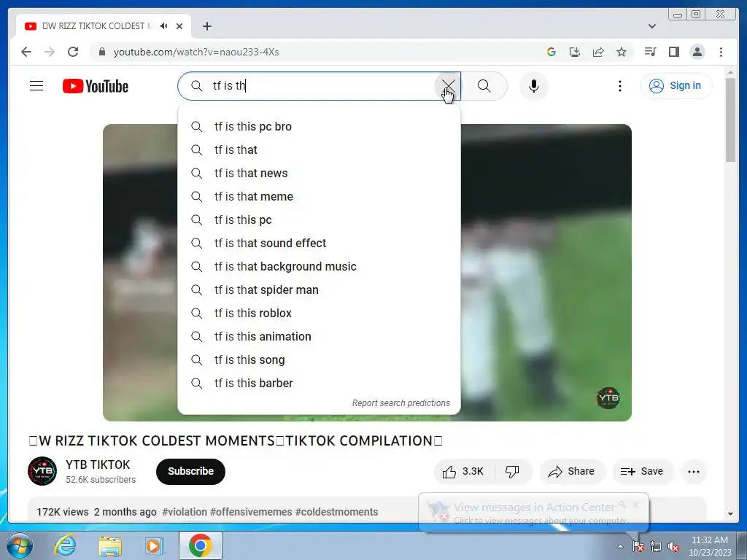Show hidden tray icons arrow
Image resolution: width=747 pixels, height=560 pixels.
pyautogui.click(x=620, y=546)
